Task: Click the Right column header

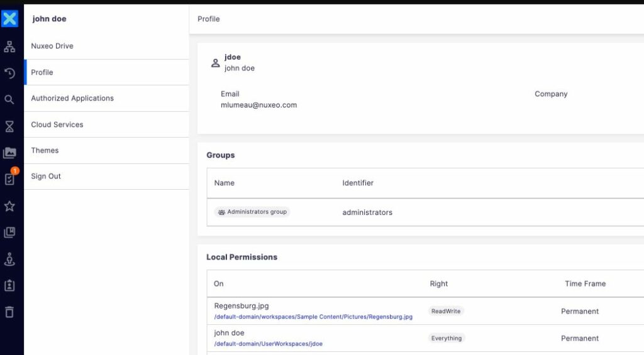Action: (438, 284)
